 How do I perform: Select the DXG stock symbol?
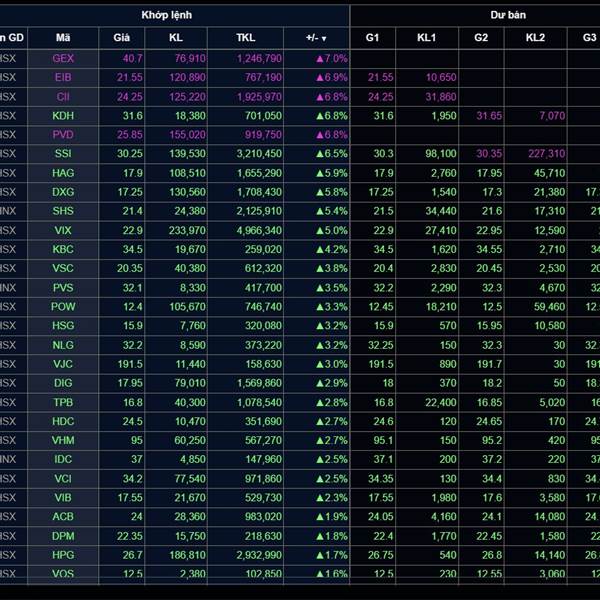coord(63,192)
